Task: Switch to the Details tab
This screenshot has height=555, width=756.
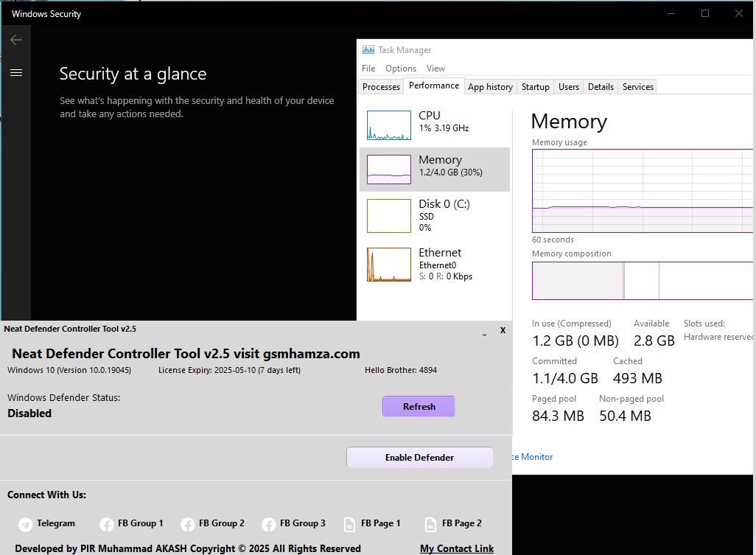Action: [601, 87]
